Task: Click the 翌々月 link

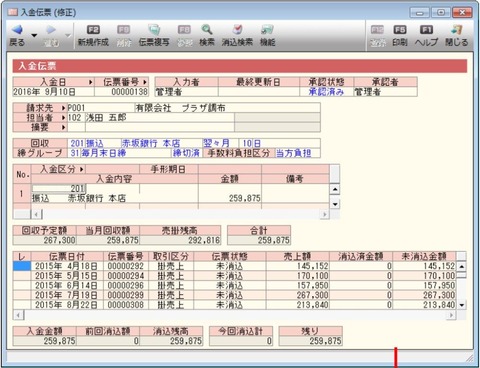Action: pyautogui.click(x=217, y=144)
